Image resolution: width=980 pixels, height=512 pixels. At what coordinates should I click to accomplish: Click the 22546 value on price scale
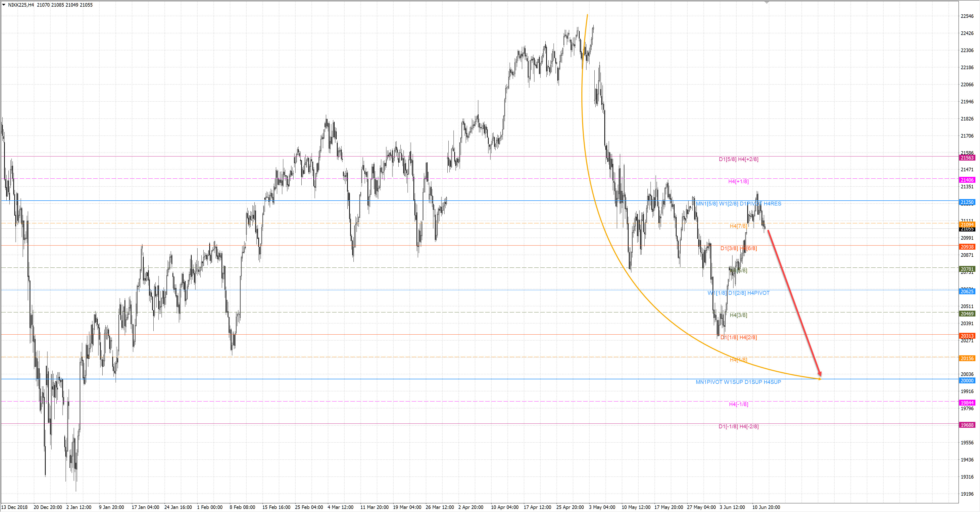(x=967, y=16)
